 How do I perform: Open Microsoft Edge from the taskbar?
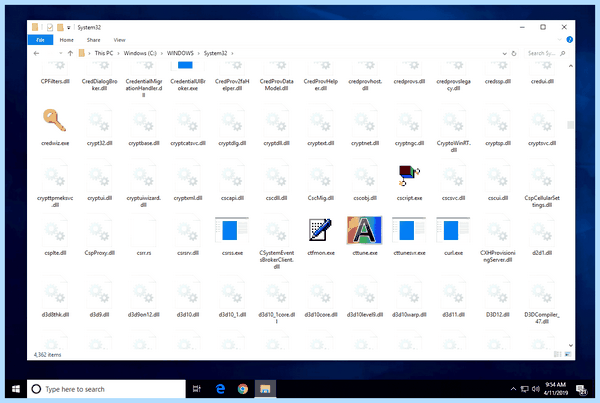tap(220, 389)
